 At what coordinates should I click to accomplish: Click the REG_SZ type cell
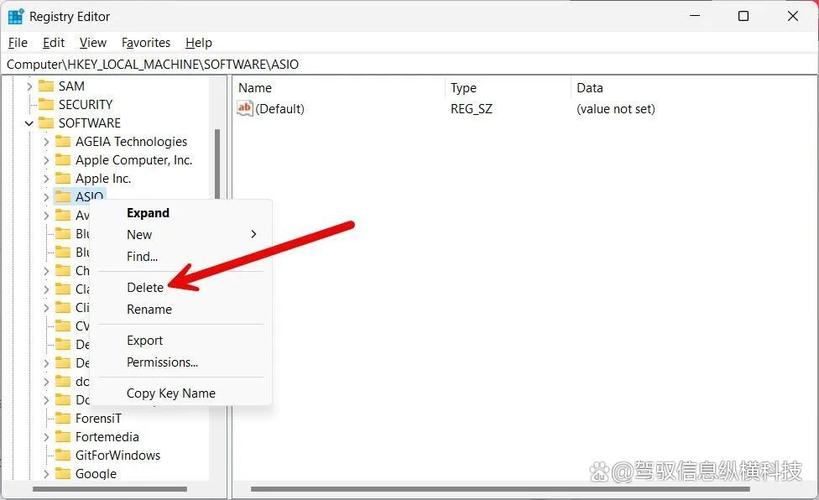tap(471, 109)
